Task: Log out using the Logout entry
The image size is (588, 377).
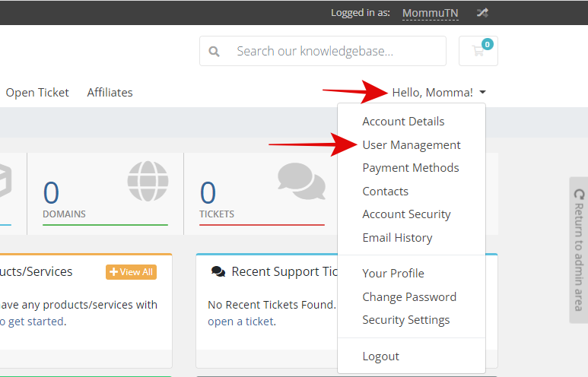Action: [381, 356]
